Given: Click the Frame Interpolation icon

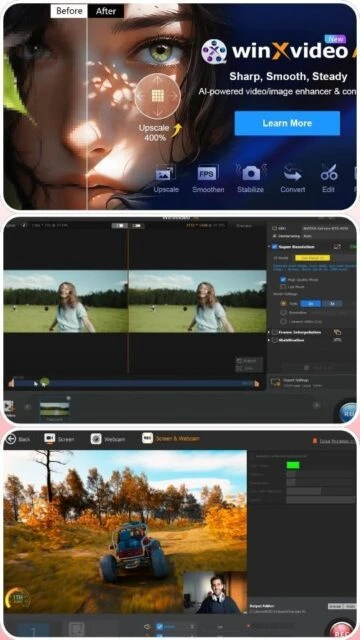Looking at the screenshot, I should coord(337,332).
